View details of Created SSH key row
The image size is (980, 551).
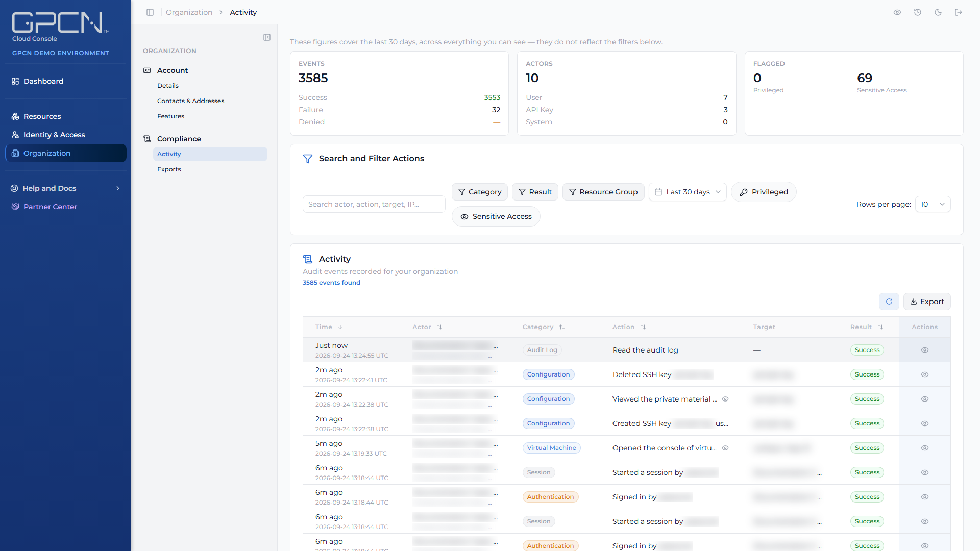[925, 423]
